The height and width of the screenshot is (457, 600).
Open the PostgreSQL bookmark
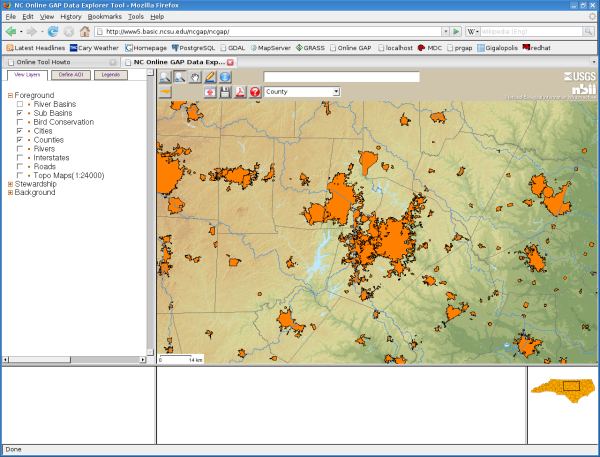193,48
